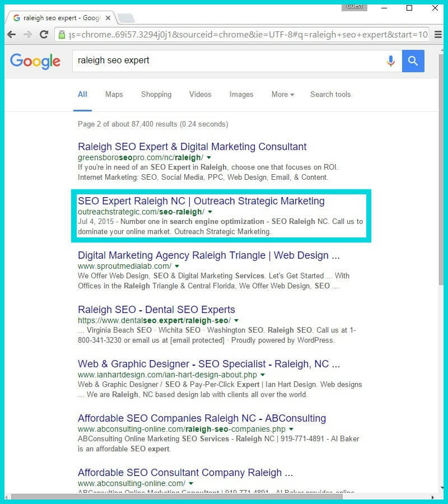Viewport: 448px width, 504px height.
Task: Open Affordable SEO Consultant Company Raleigh link
Action: (185, 473)
